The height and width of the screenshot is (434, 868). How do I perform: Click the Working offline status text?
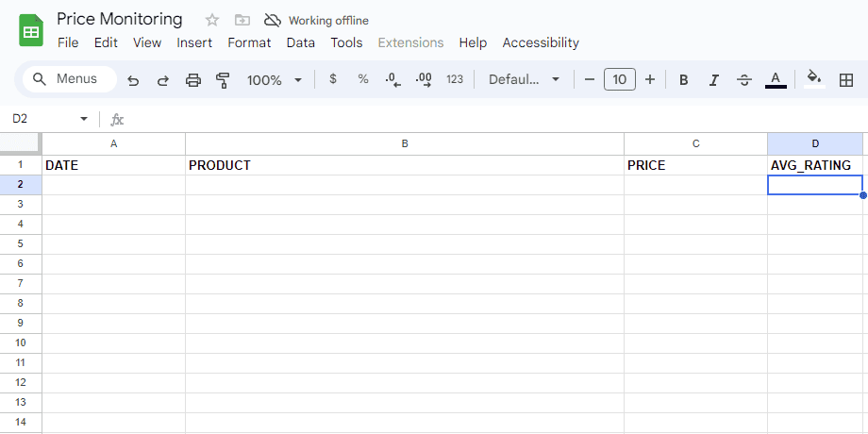329,21
